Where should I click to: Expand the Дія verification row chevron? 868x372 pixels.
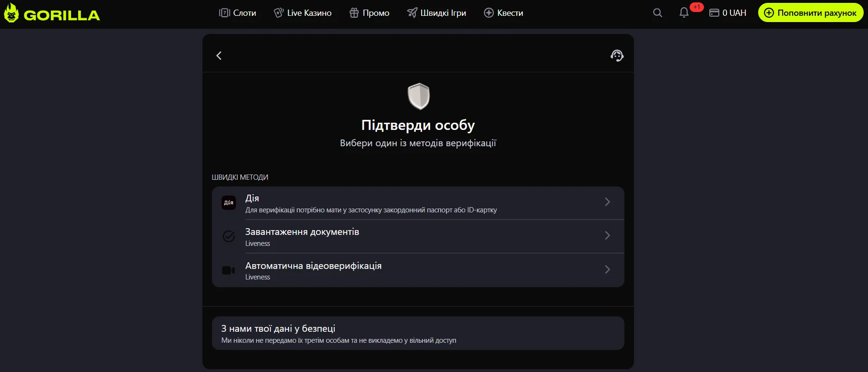[x=607, y=202]
